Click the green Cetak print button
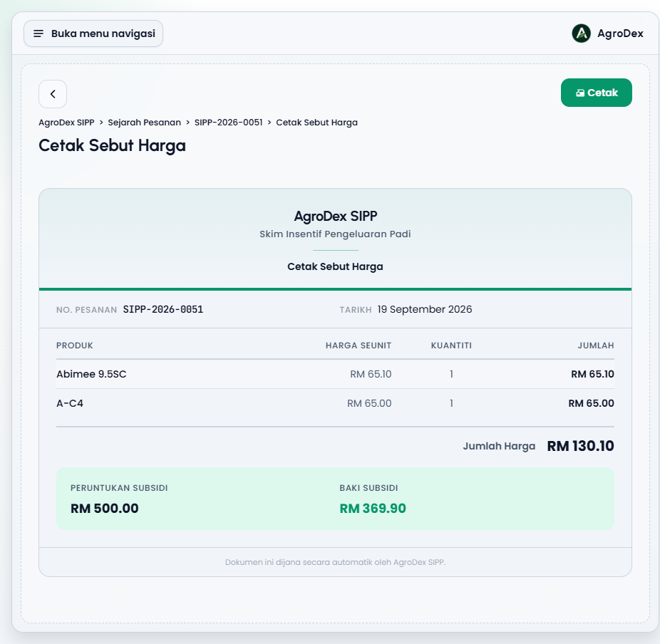Image resolution: width=660 pixels, height=644 pixels. [596, 93]
